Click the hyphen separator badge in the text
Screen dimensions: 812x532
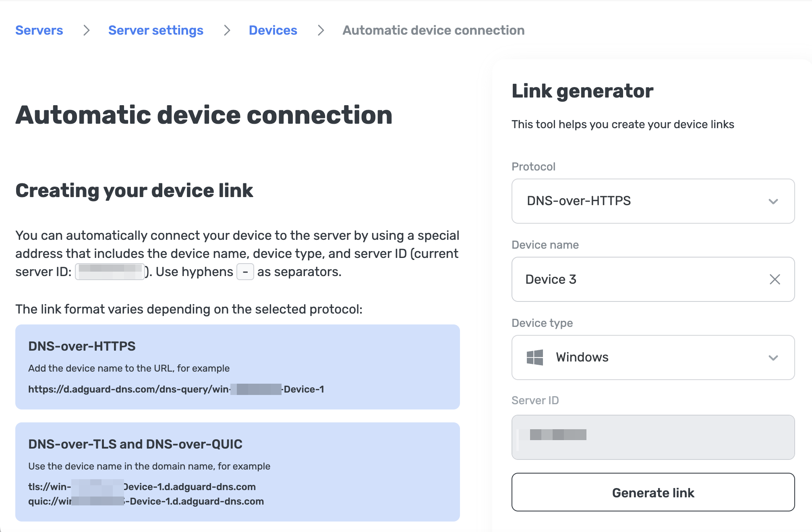pyautogui.click(x=245, y=272)
